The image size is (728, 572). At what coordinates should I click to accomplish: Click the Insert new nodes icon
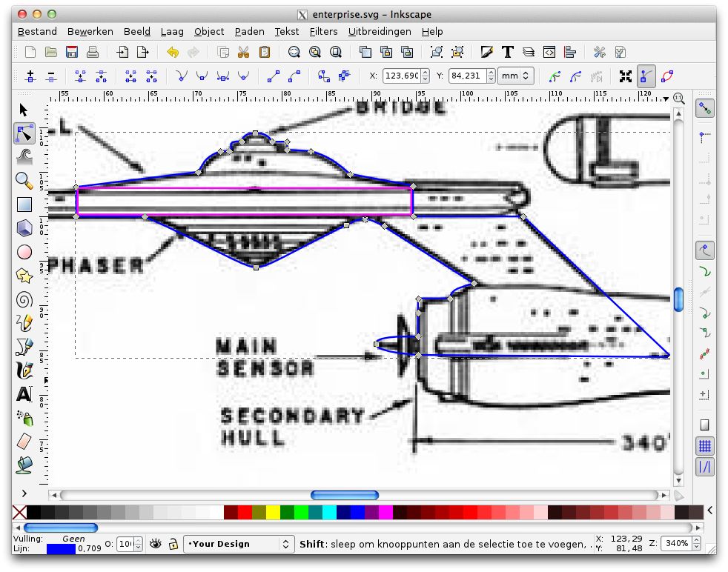pyautogui.click(x=30, y=76)
